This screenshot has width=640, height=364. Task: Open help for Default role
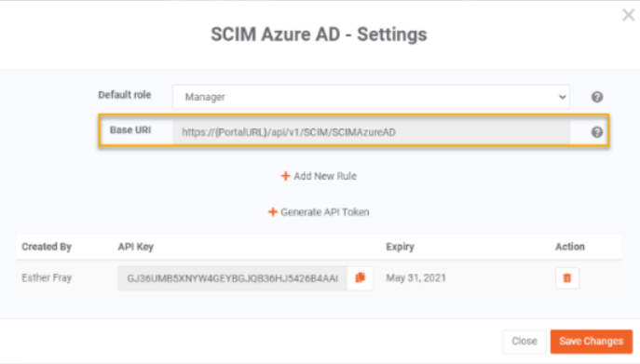pyautogui.click(x=597, y=97)
